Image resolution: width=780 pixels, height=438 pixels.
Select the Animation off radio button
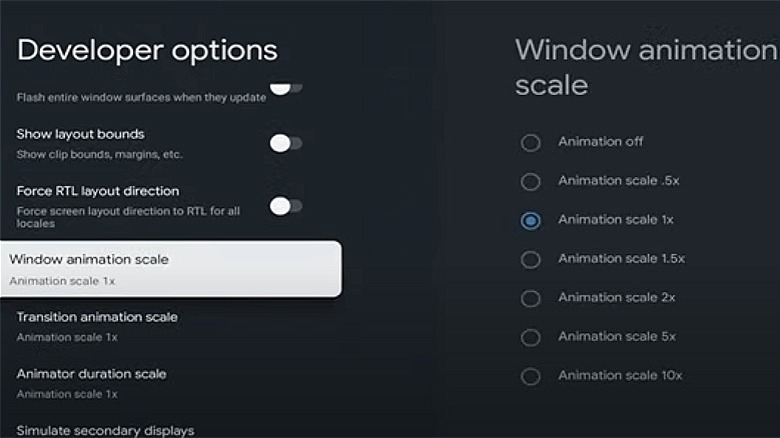(x=531, y=143)
